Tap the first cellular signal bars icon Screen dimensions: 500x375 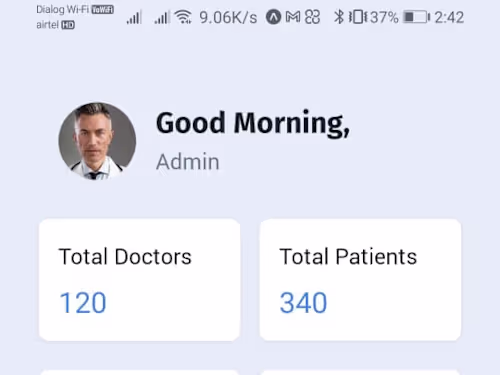click(x=134, y=17)
